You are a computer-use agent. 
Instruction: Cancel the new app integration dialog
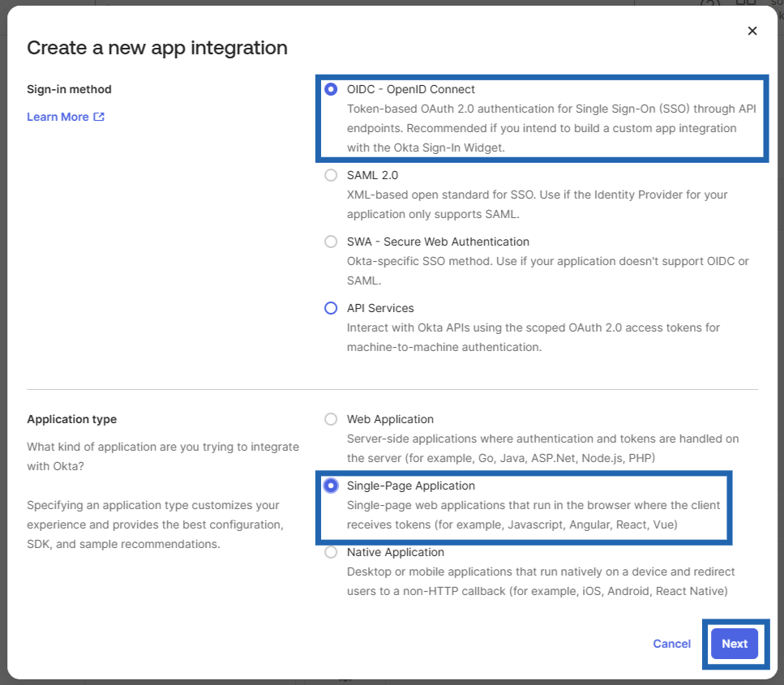(671, 644)
